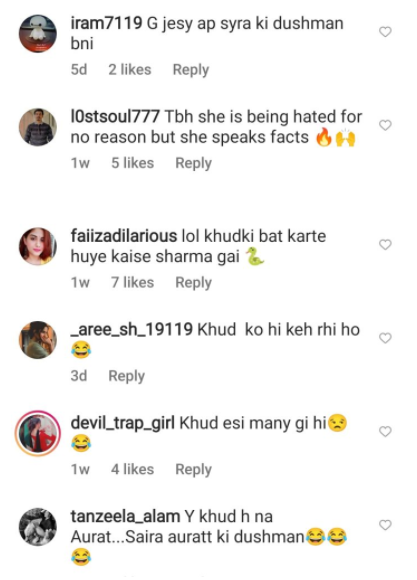This screenshot has height=580, width=417.
Task: Open tanzeela_alam's profile picture
Action: pyautogui.click(x=38, y=527)
